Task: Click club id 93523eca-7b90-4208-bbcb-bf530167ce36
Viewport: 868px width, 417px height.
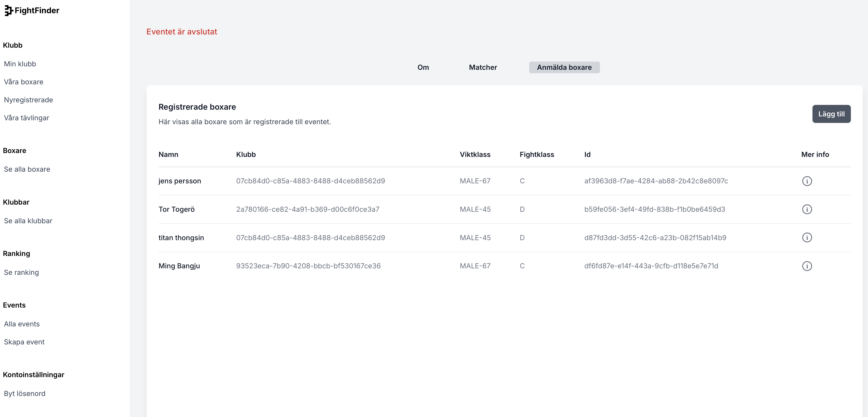Action: point(308,266)
